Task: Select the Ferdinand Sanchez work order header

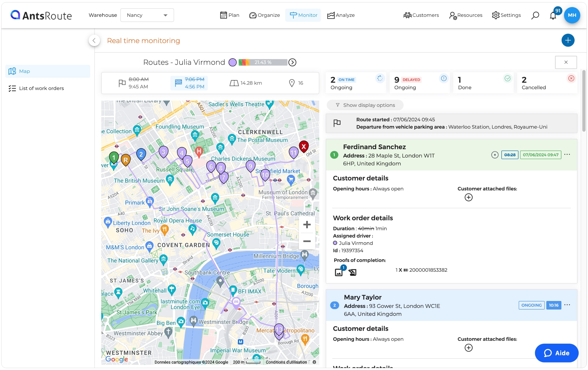Action: coord(451,155)
